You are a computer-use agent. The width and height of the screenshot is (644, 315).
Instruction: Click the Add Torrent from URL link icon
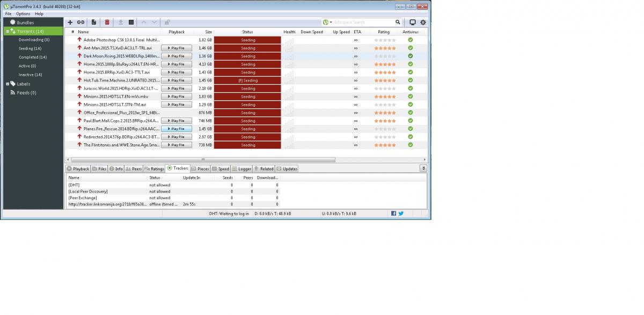pos(80,22)
